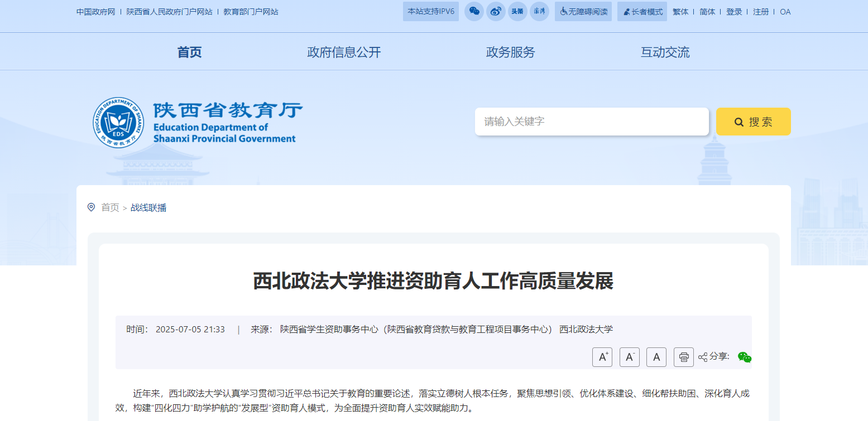Click the Pengpai (澎湃) round icon
The height and width of the screenshot is (421, 868).
[539, 12]
